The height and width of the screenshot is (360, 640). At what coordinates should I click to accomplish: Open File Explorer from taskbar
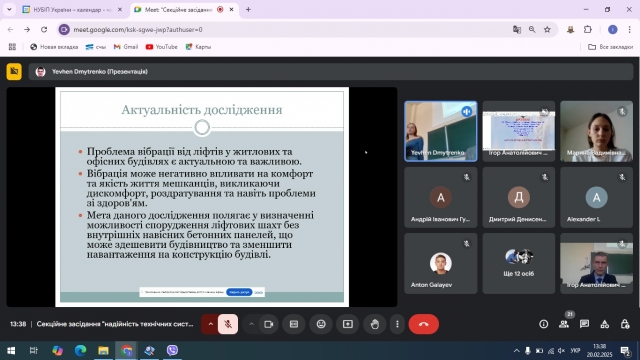click(103, 351)
